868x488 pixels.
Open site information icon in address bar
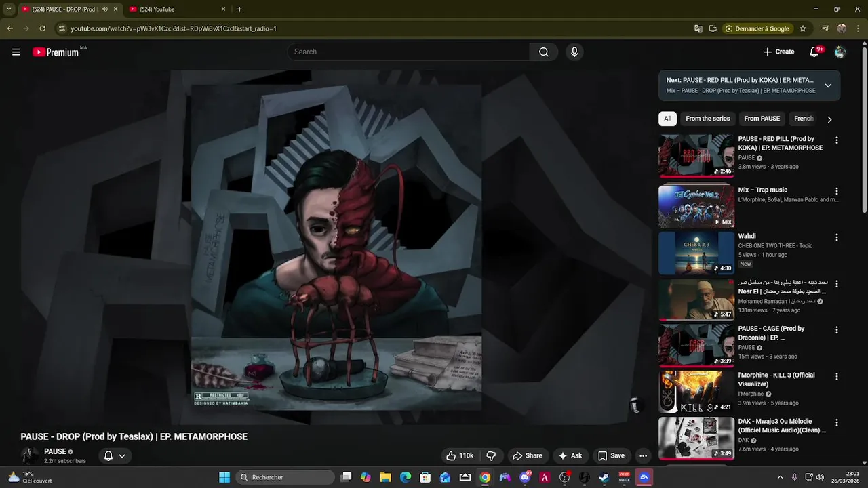point(62,28)
